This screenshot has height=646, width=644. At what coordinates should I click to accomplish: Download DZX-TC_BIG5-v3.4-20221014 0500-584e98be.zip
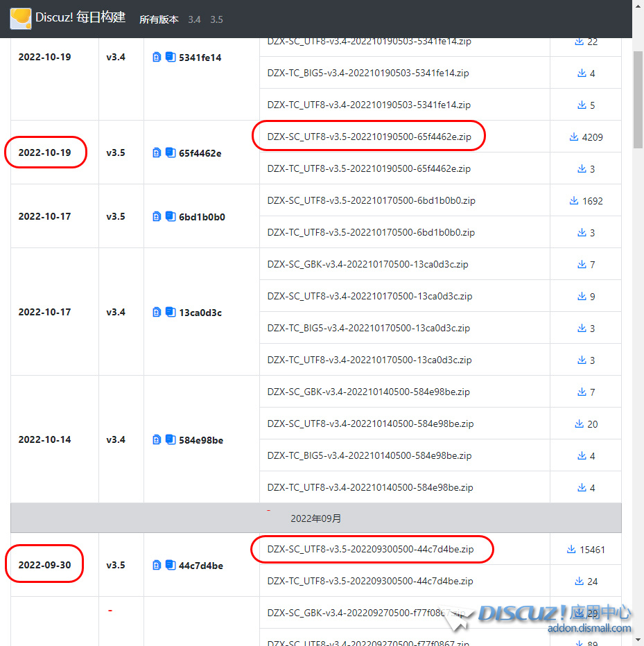tap(369, 455)
